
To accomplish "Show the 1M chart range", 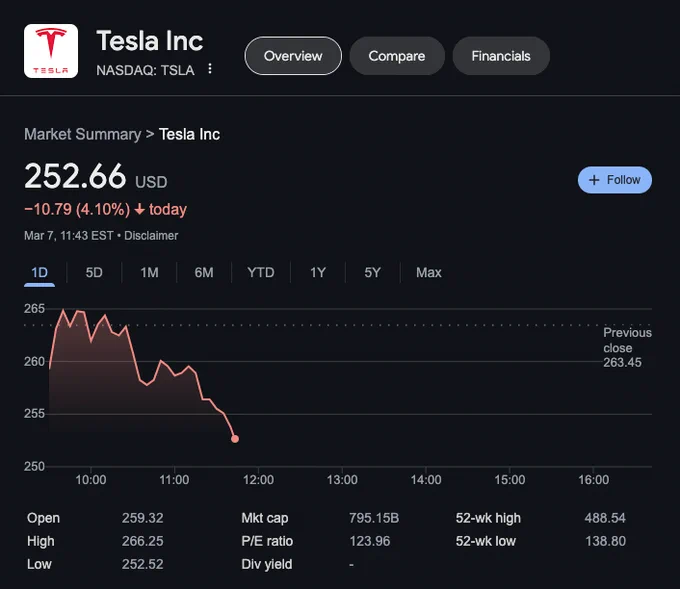I will (x=149, y=273).
